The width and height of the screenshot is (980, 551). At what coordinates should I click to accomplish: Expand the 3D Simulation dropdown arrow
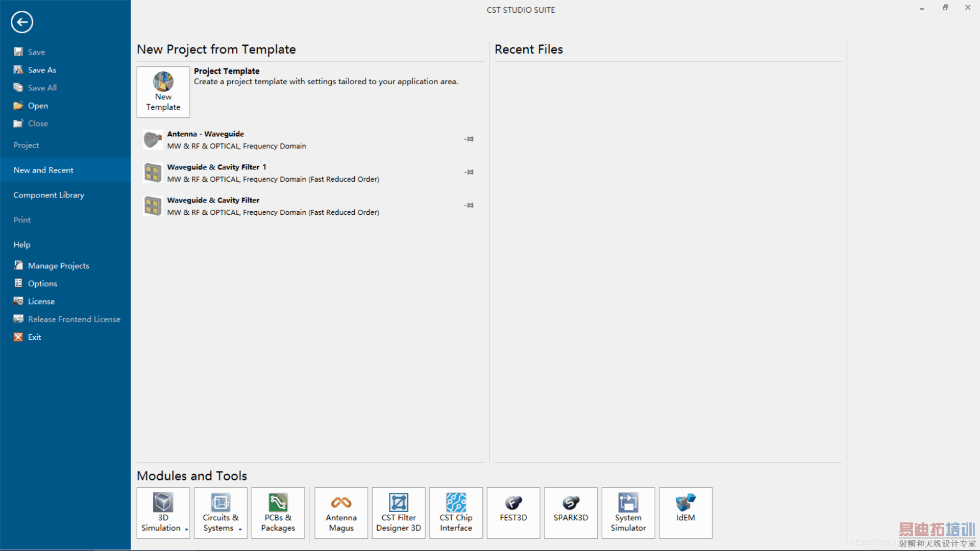coord(187,529)
